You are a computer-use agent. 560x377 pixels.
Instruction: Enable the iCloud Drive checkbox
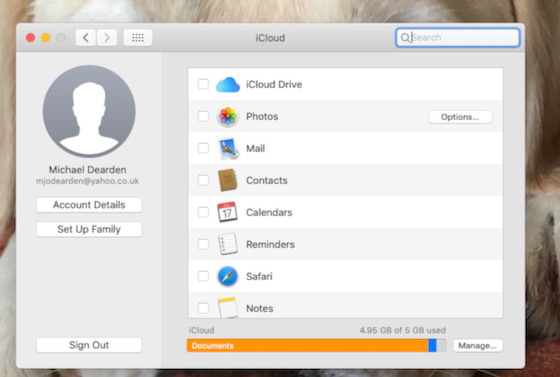(x=204, y=84)
